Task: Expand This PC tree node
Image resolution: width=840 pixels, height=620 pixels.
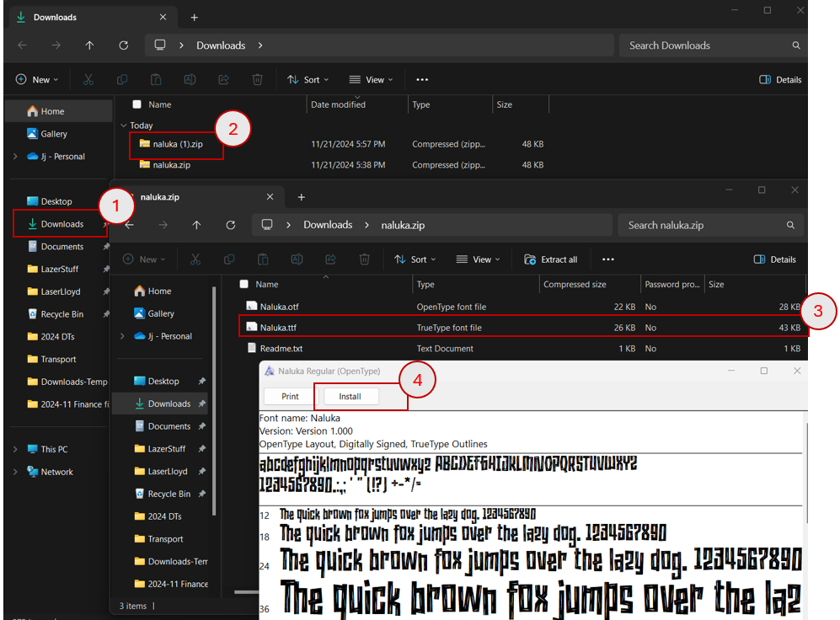Action: click(15, 449)
